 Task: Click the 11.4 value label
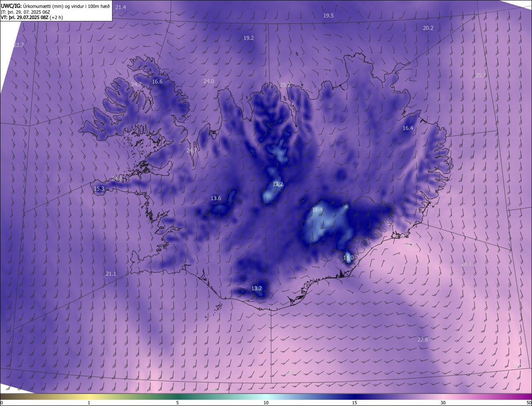pyautogui.click(x=317, y=210)
